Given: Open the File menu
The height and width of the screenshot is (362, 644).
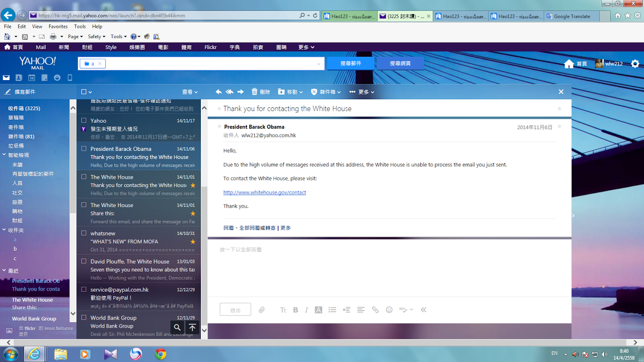Looking at the screenshot, I should (x=8, y=26).
